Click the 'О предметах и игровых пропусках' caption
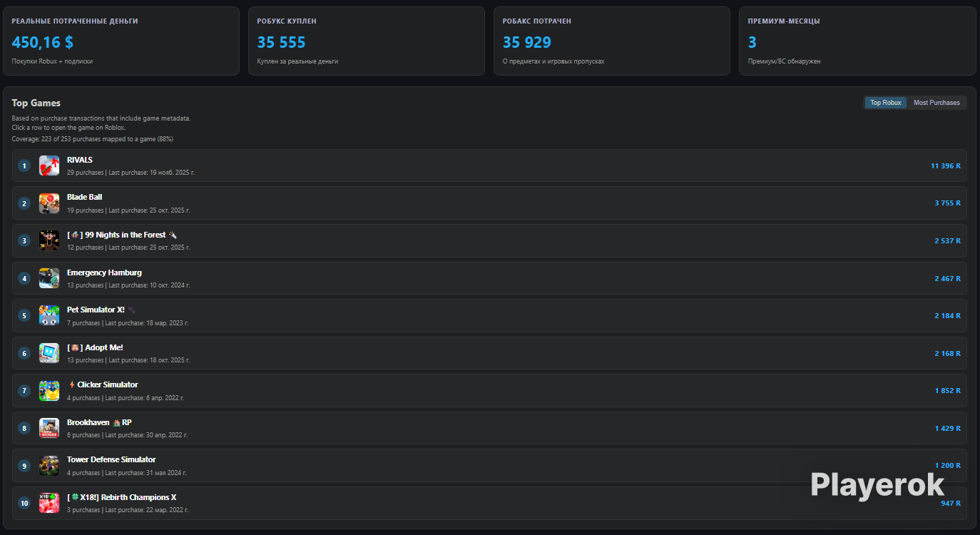 pos(553,61)
